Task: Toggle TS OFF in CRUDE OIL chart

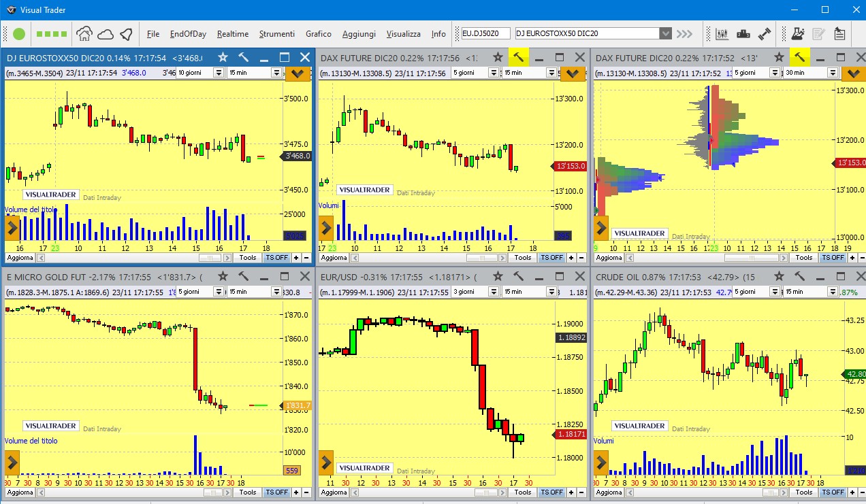Action: (833, 492)
